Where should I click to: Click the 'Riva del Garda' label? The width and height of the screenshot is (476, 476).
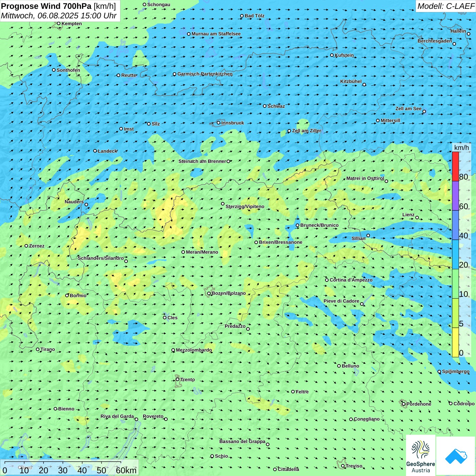tap(117, 416)
